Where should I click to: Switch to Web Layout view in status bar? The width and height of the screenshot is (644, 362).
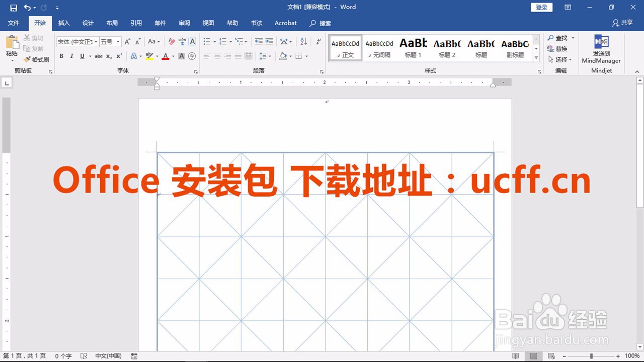point(552,356)
